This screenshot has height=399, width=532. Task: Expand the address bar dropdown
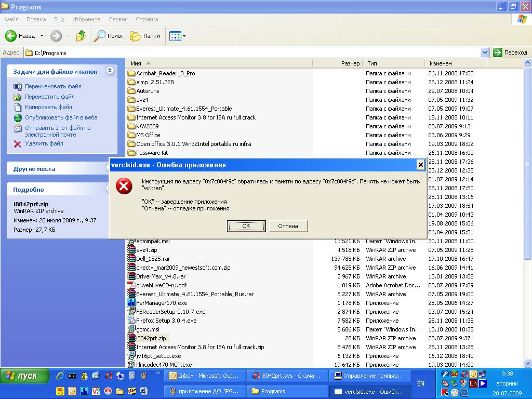(x=485, y=52)
